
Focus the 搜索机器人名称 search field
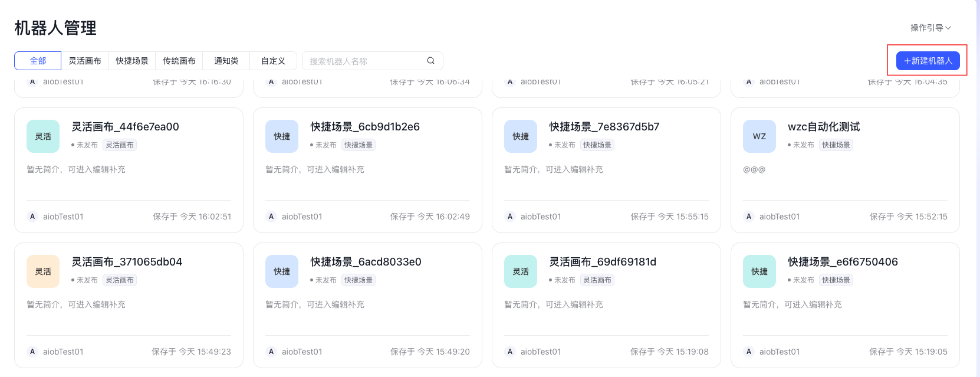(366, 61)
